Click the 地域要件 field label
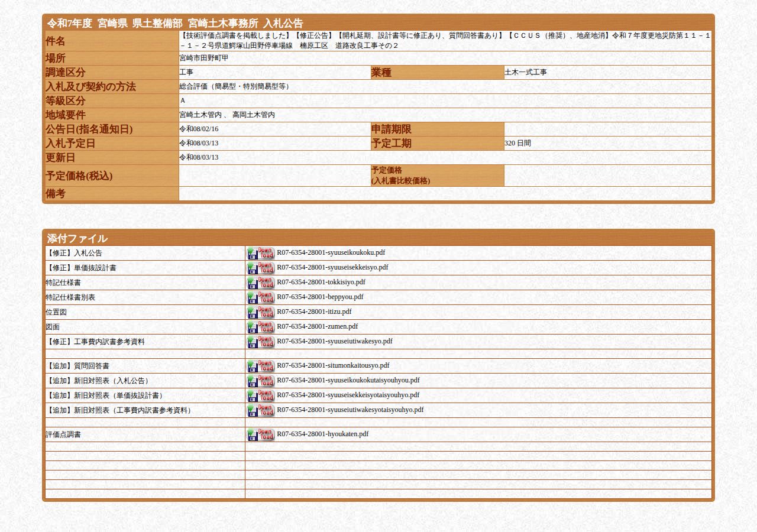 [x=66, y=115]
